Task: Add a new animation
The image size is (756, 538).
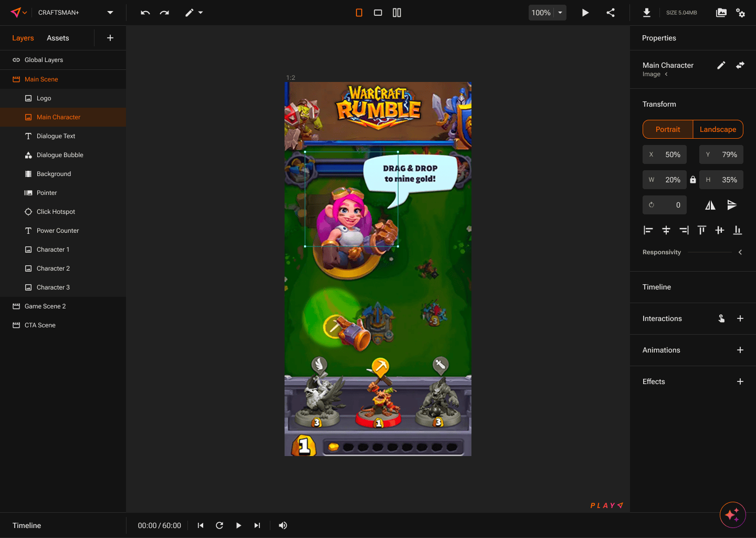Action: click(x=740, y=350)
